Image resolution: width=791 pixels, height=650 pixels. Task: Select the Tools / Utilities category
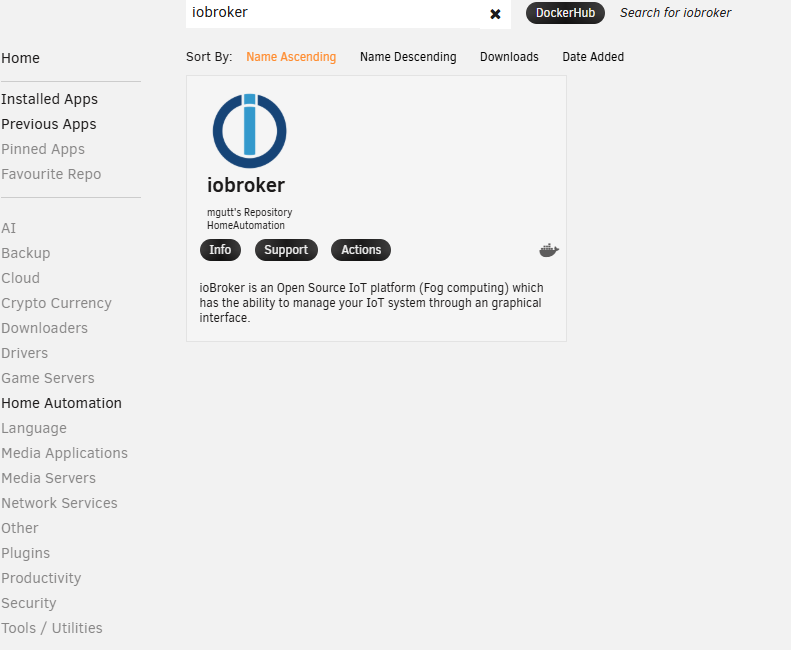[x=51, y=628]
